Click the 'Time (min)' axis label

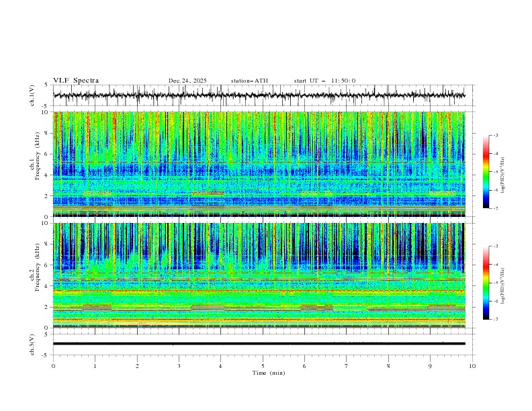click(x=269, y=373)
